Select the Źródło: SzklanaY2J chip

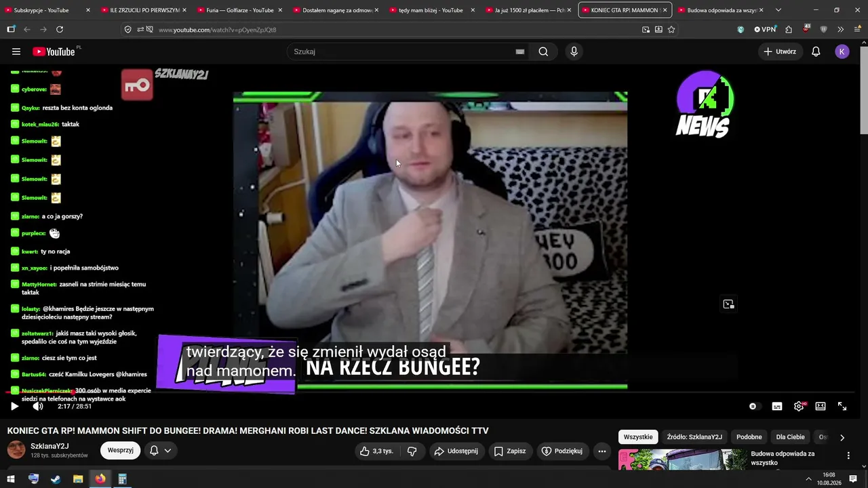click(x=694, y=437)
